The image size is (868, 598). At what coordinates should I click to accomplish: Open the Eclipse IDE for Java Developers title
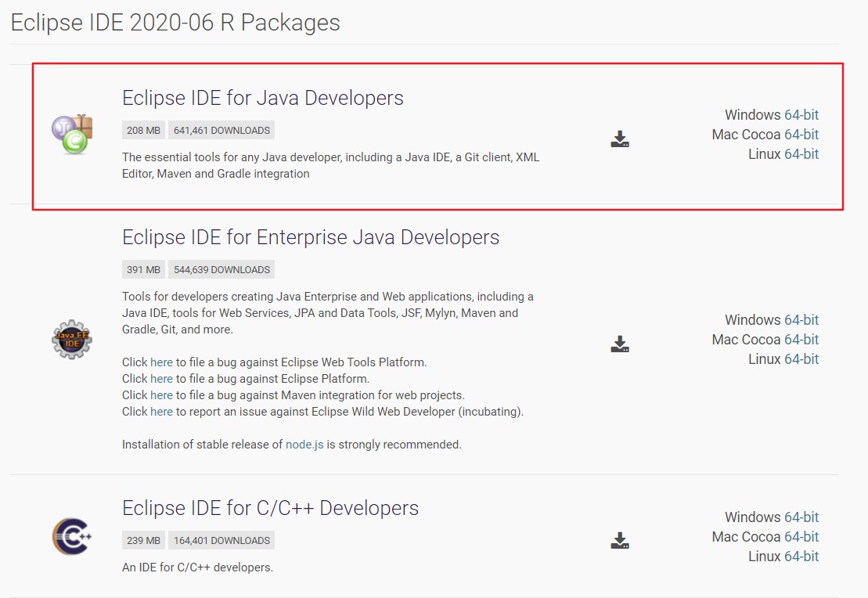[262, 98]
